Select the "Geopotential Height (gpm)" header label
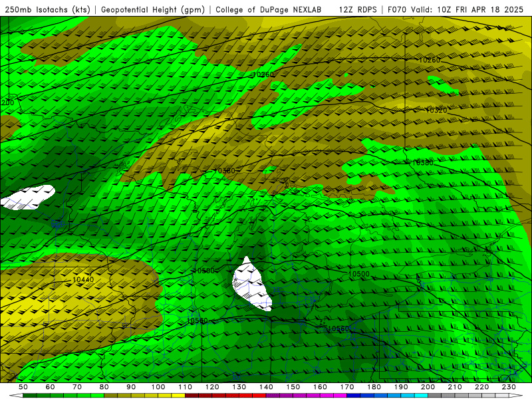 pyautogui.click(x=153, y=10)
